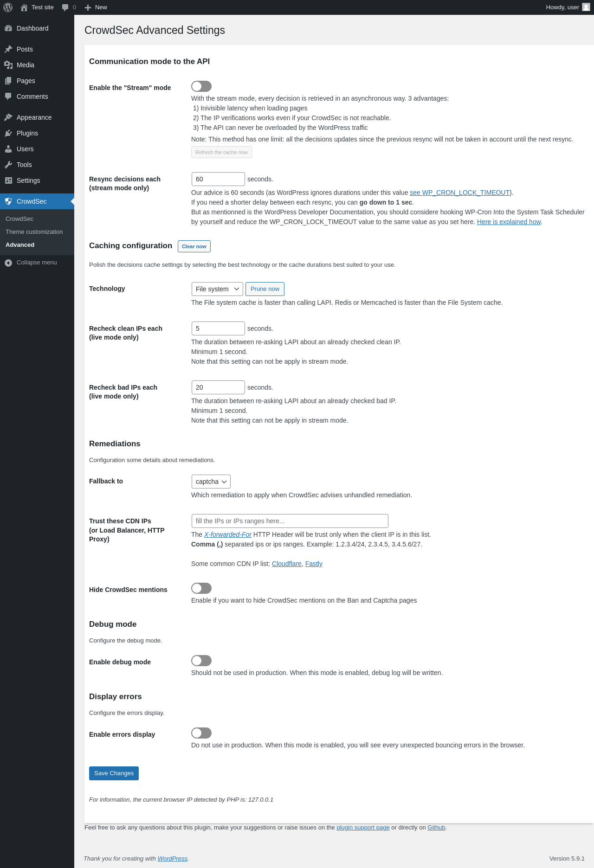Image resolution: width=594 pixels, height=868 pixels.
Task: Open the comments bubble icon in admin bar
Action: pyautogui.click(x=65, y=7)
